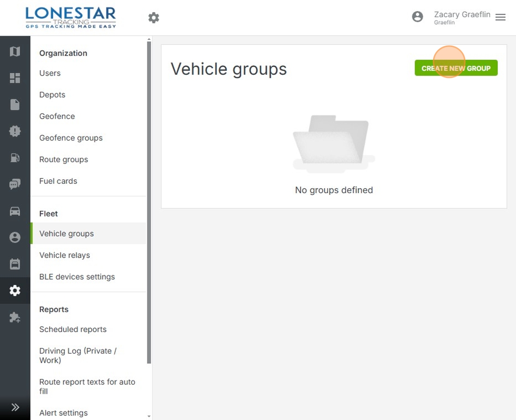Select Vehicle groups menu item
The width and height of the screenshot is (516, 420).
[x=88, y=234]
